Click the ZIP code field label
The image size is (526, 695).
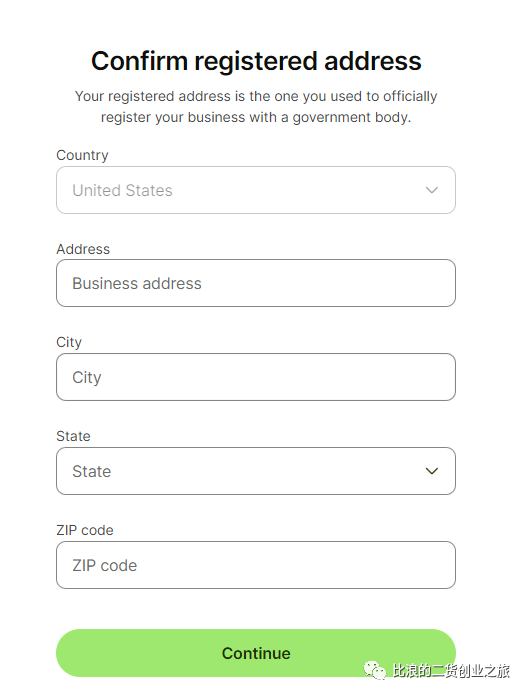pyautogui.click(x=85, y=530)
